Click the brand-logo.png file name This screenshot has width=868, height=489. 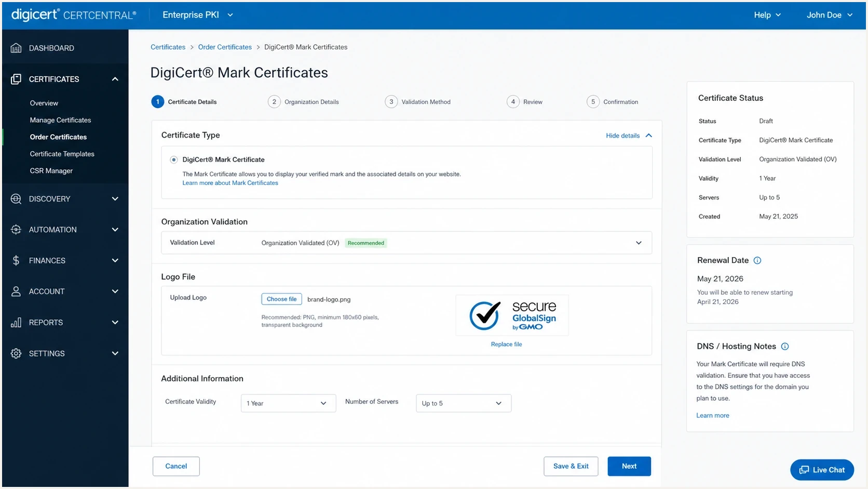point(329,299)
